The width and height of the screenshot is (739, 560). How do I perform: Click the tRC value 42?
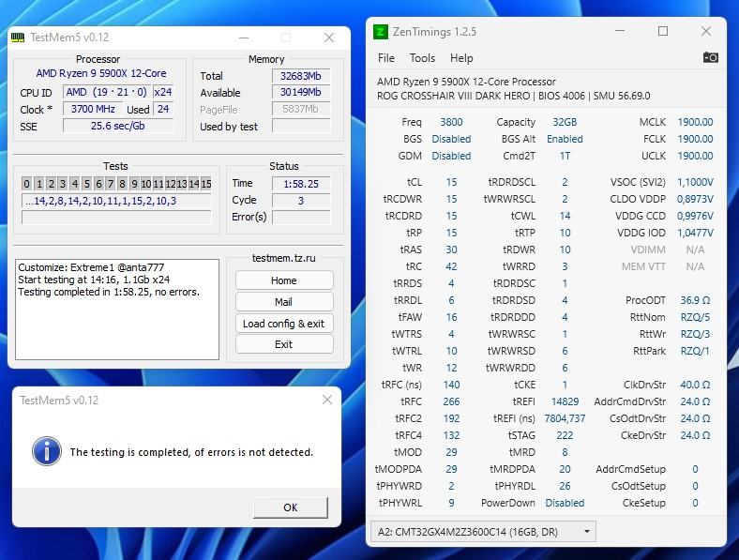click(451, 266)
